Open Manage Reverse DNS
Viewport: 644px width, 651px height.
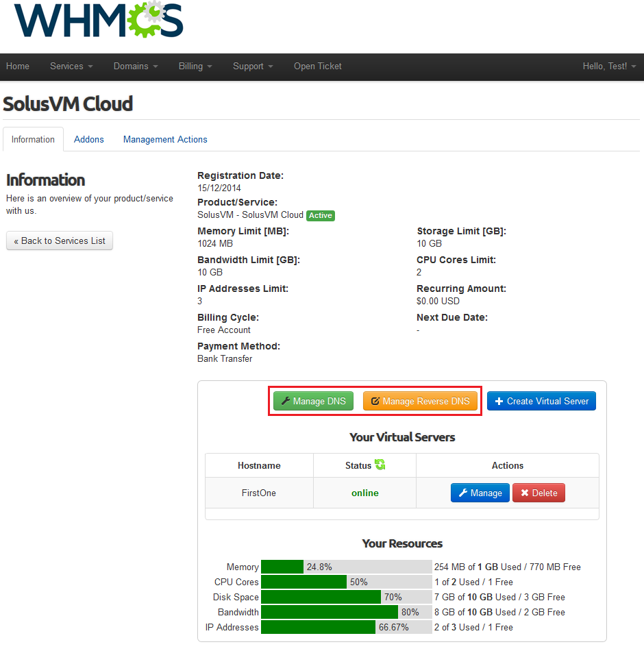tap(420, 401)
